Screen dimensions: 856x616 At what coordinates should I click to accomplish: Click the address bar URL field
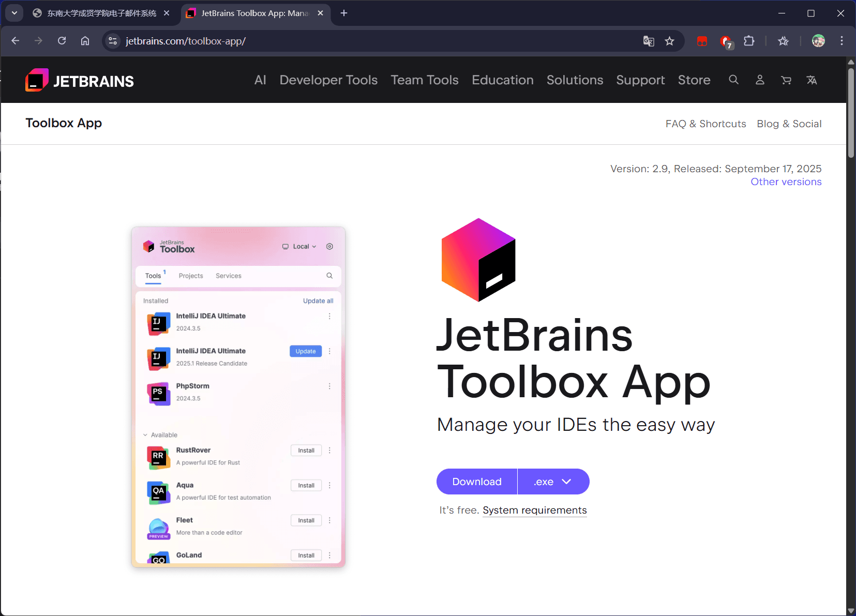coord(362,41)
